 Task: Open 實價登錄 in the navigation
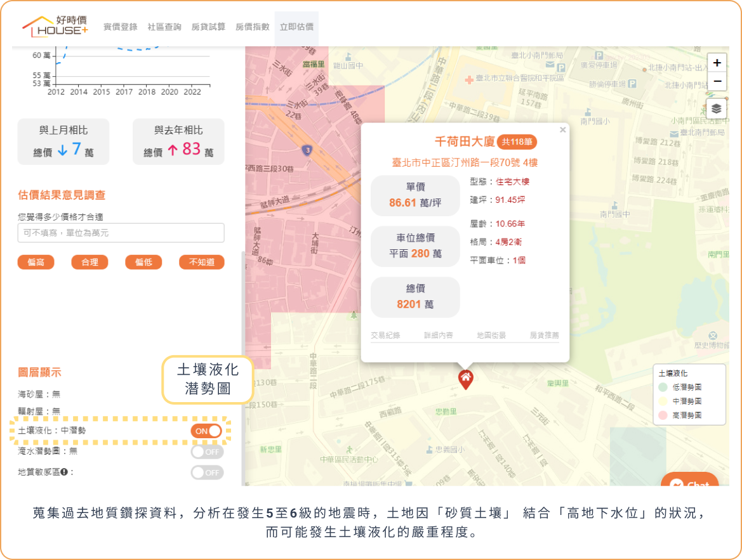click(x=120, y=27)
